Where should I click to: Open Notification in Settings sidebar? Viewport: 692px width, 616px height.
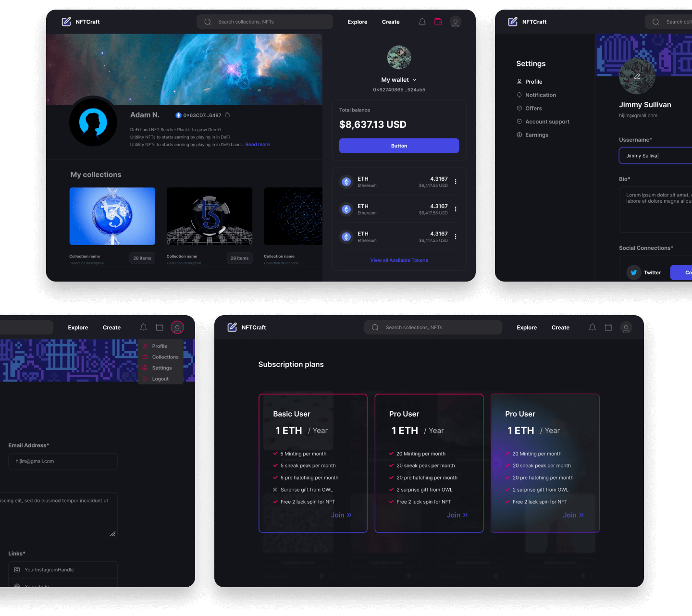pos(536,95)
